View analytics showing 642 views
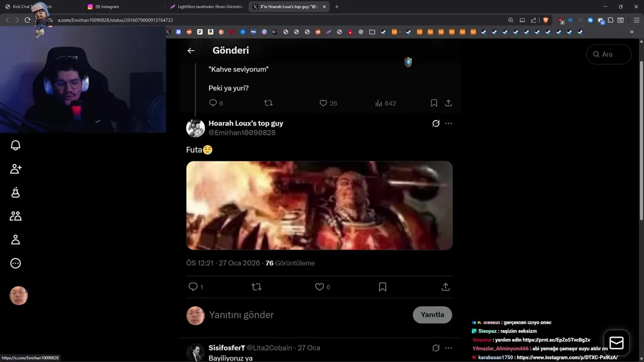 click(x=385, y=103)
